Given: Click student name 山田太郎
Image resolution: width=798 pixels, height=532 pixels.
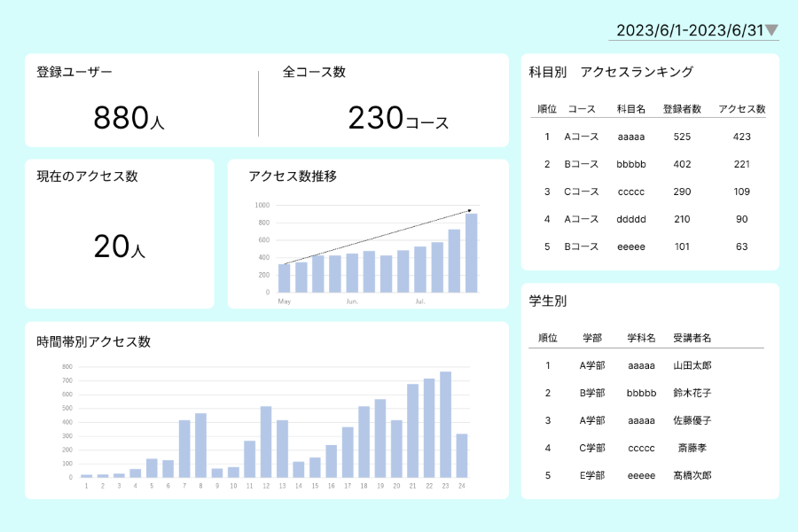Looking at the screenshot, I should 692,365.
